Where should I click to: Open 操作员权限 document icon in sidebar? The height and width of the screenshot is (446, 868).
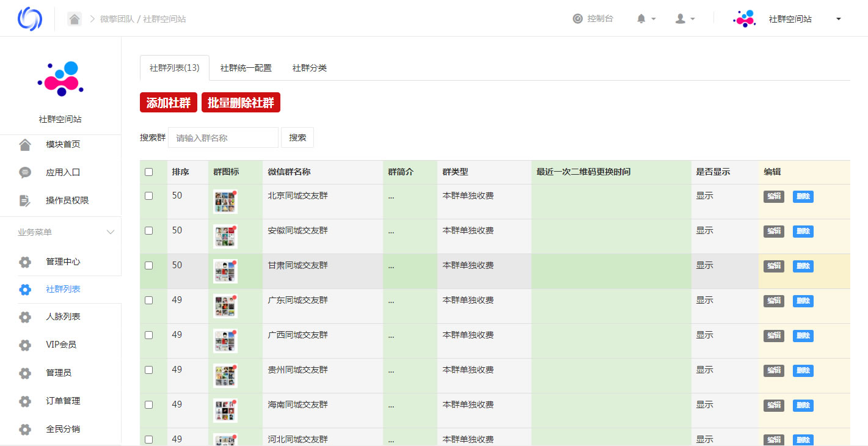pyautogui.click(x=25, y=201)
